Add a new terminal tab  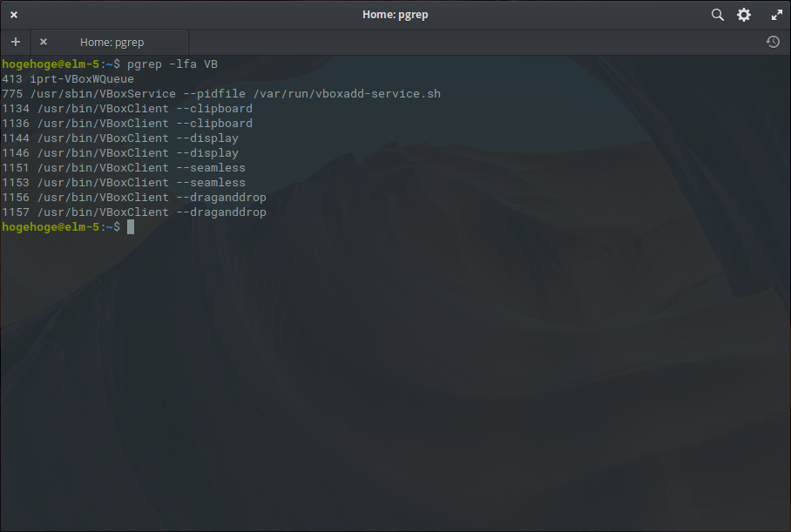point(16,42)
